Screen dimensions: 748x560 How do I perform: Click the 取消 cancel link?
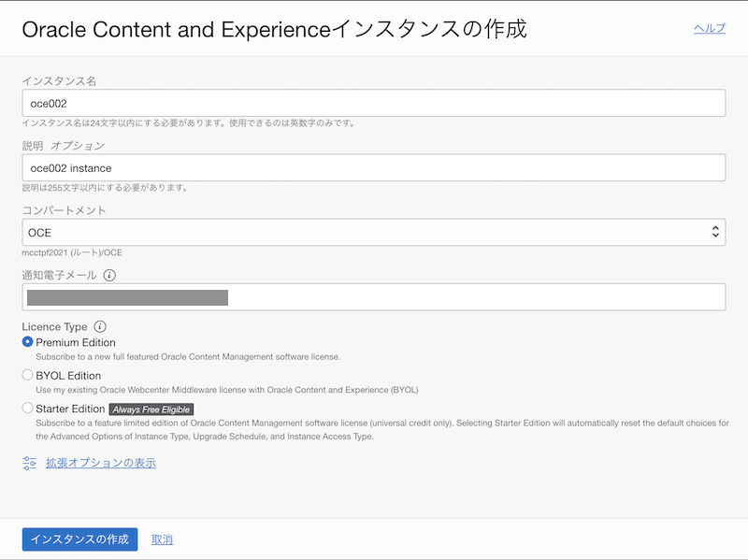click(x=162, y=539)
